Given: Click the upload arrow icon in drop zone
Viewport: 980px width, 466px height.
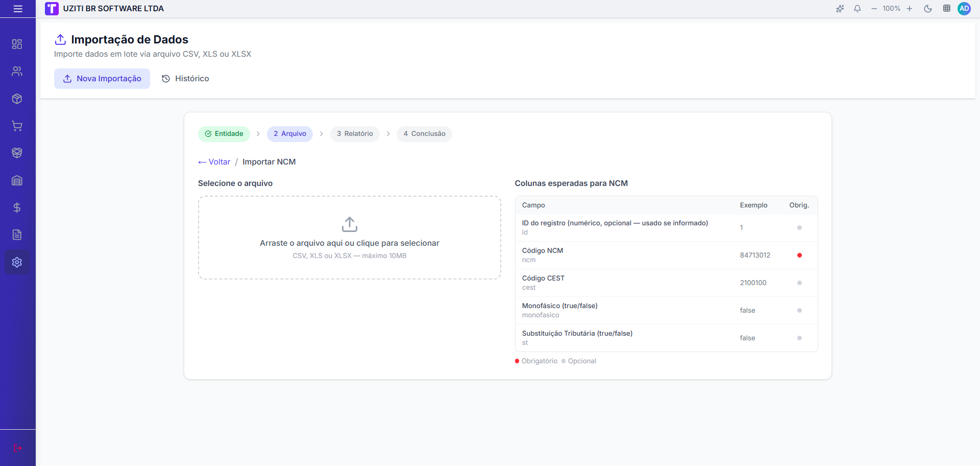Looking at the screenshot, I should pyautogui.click(x=350, y=224).
